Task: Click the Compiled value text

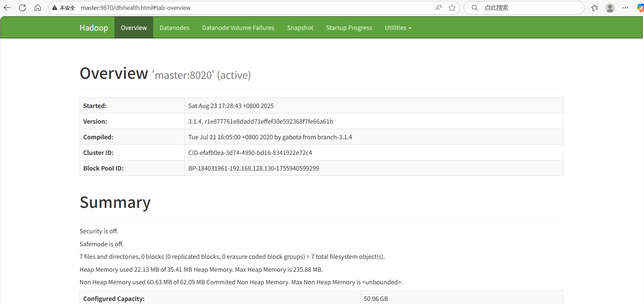Action: click(x=270, y=137)
